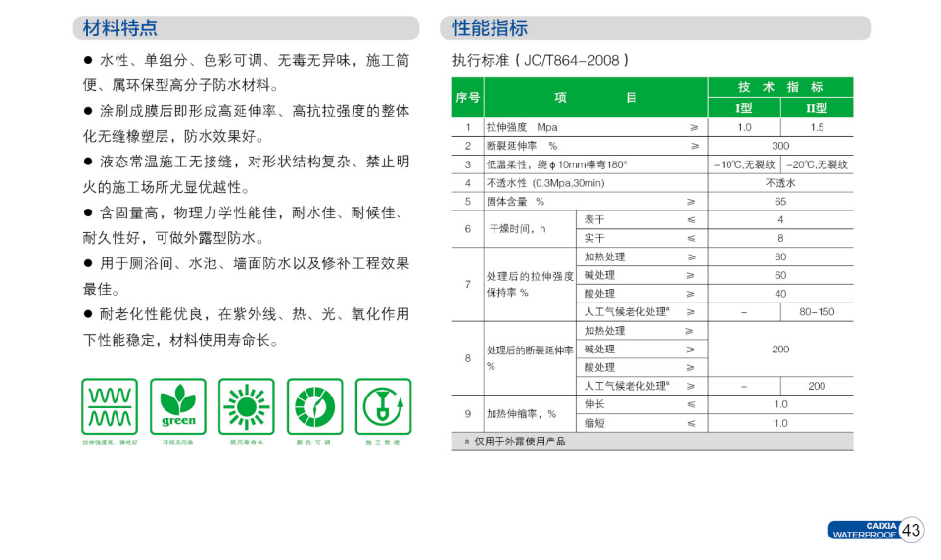941x560 pixels.
Task: Click the 65 value cell
Action: (x=780, y=202)
